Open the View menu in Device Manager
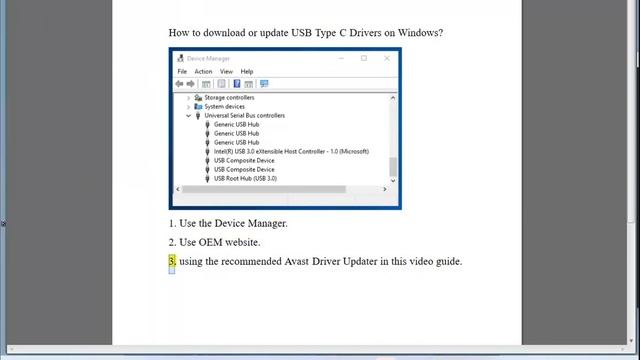The width and height of the screenshot is (640, 360). [226, 71]
